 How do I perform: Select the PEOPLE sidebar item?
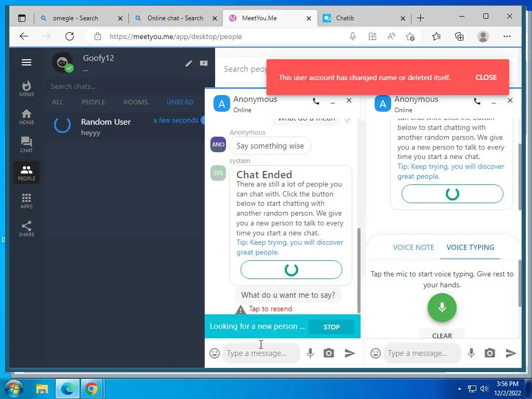(x=26, y=172)
